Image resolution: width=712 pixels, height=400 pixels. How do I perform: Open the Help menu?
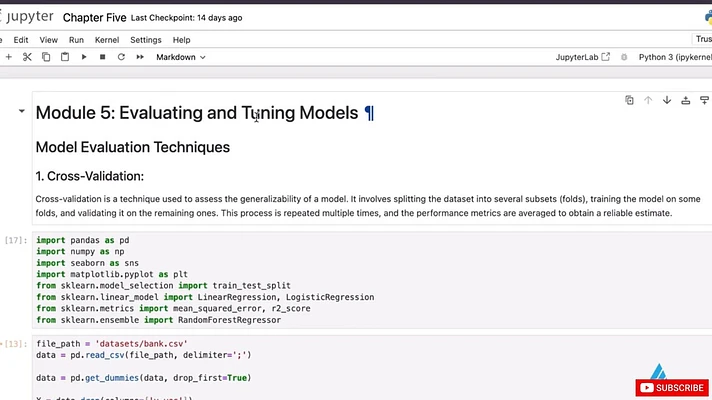182,40
